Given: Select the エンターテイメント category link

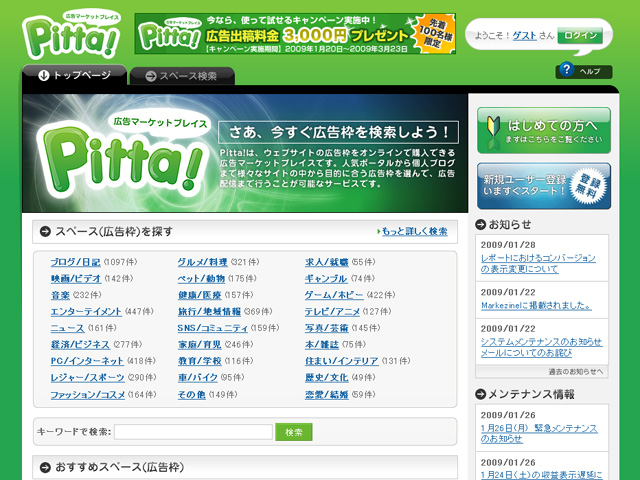Looking at the screenshot, I should point(86,311).
